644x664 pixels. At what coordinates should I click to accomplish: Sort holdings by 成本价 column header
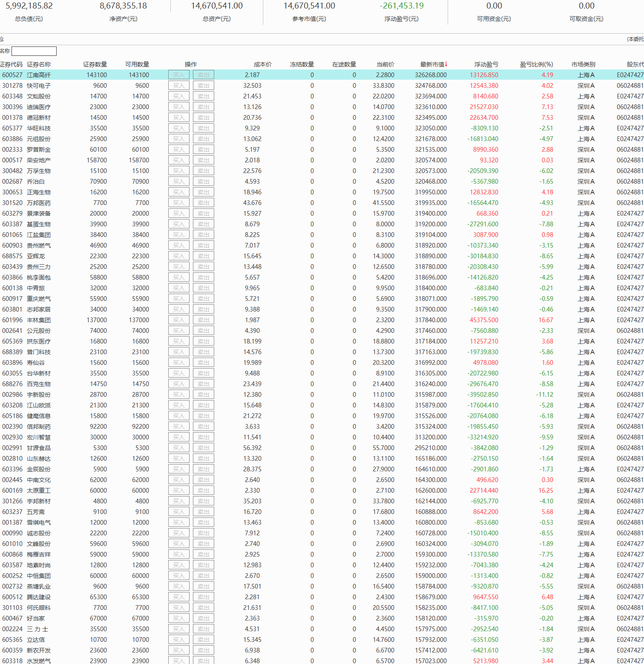click(262, 64)
